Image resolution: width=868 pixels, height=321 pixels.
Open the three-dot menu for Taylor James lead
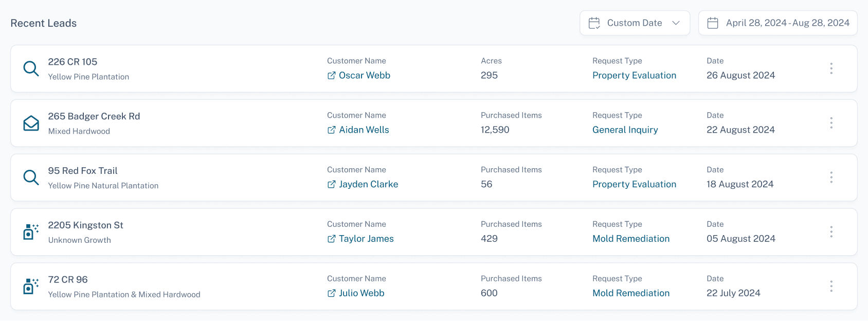tap(831, 232)
